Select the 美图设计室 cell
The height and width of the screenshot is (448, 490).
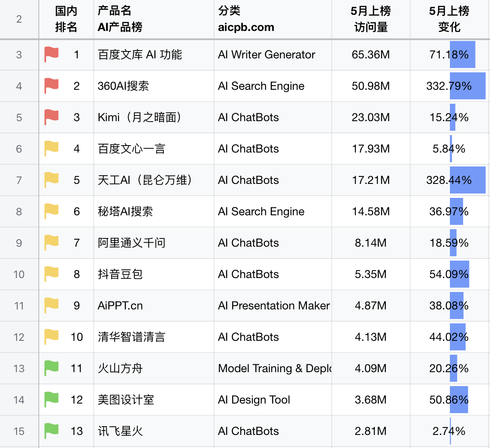154,400
